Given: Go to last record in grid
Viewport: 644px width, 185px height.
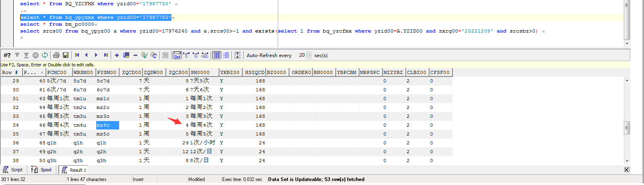Looking at the screenshot, I should [106, 55].
